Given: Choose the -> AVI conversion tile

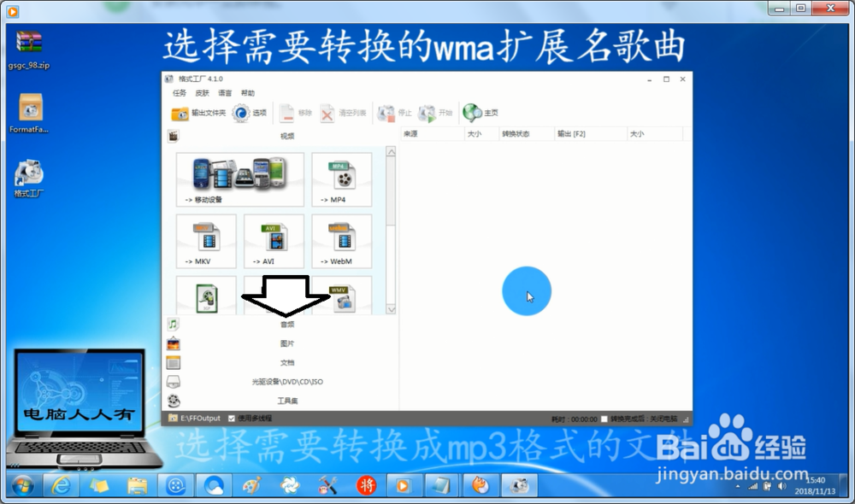Looking at the screenshot, I should (274, 241).
